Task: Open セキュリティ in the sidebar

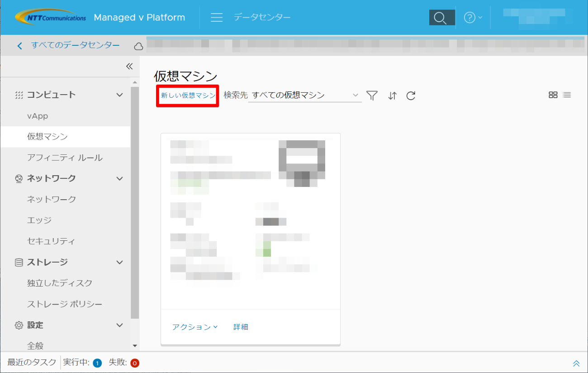Action: point(51,241)
